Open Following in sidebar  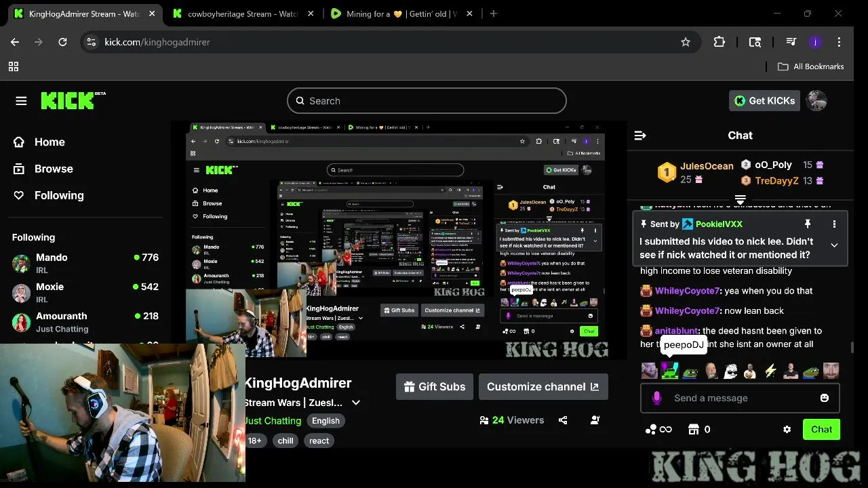(50, 195)
